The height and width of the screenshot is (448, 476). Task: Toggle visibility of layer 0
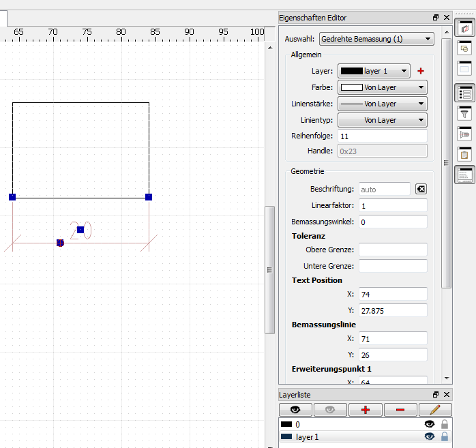[430, 424]
